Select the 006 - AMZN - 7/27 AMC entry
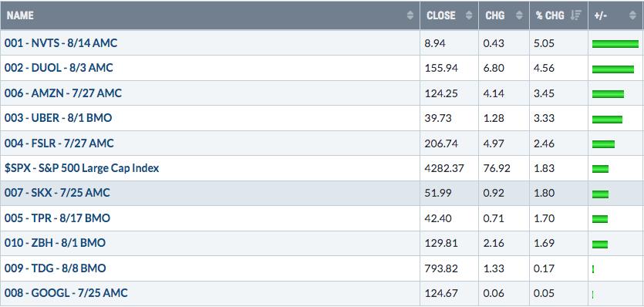The width and height of the screenshot is (644, 307). tap(63, 93)
